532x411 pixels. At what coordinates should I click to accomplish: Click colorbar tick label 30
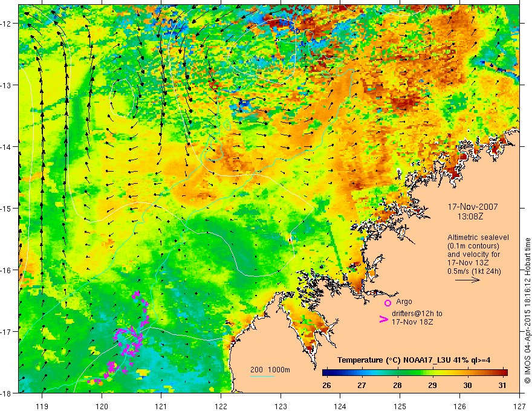point(467,386)
